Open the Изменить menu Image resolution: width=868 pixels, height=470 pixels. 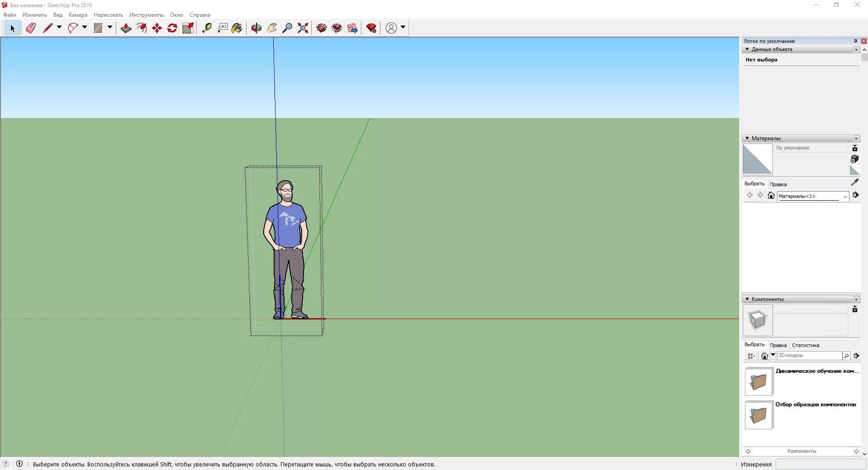pos(35,15)
